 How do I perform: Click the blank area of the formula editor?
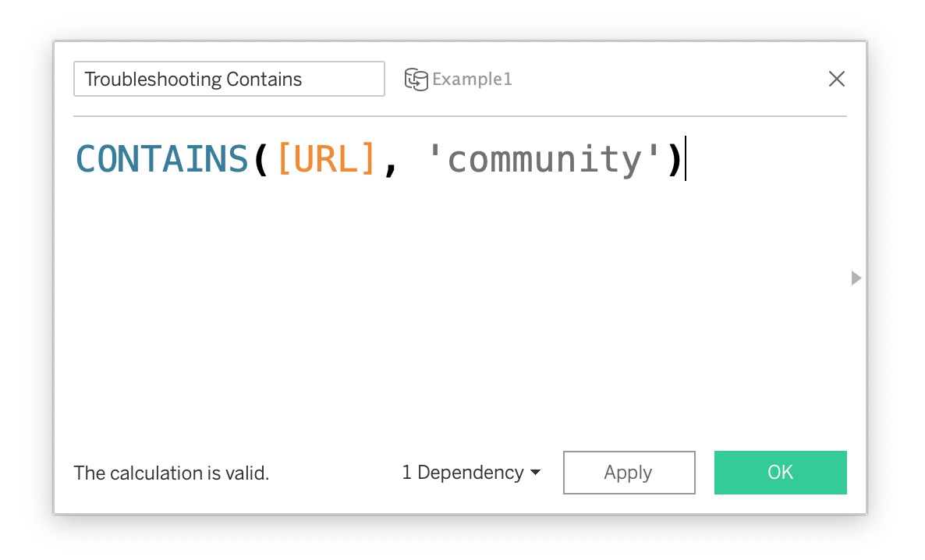coord(460,312)
